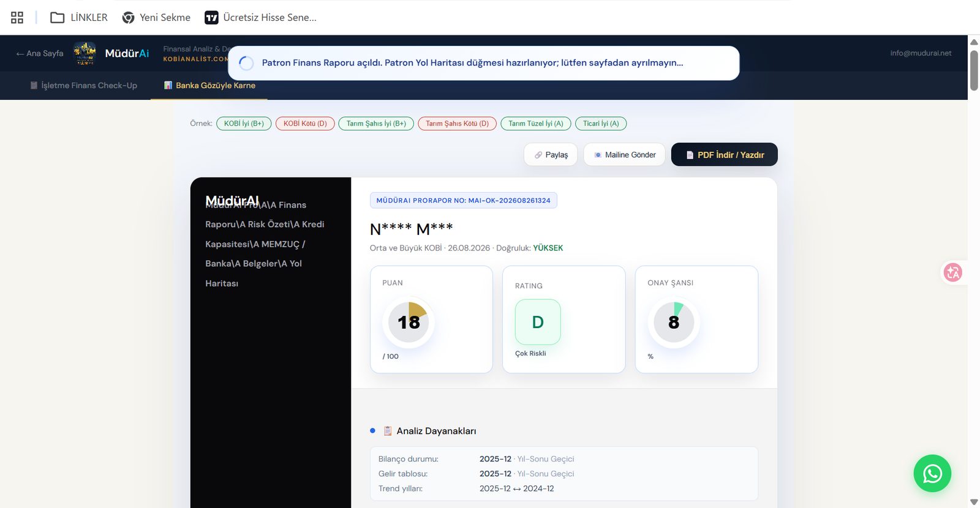Click the info@mudurai.net email link
Image resolution: width=980 pixels, height=508 pixels.
921,53
